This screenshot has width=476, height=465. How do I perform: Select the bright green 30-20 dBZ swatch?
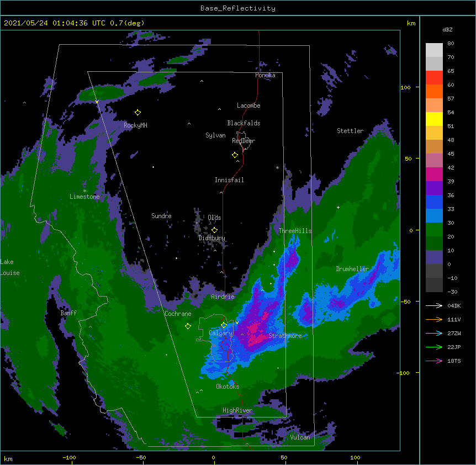(x=434, y=230)
